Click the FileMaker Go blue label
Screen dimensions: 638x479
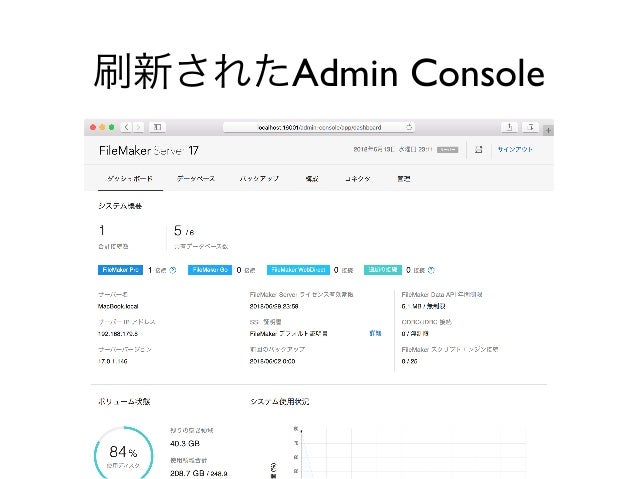click(210, 270)
